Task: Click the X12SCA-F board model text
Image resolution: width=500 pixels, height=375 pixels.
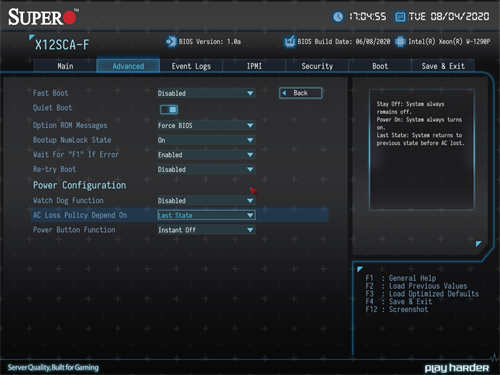Action: pyautogui.click(x=62, y=45)
